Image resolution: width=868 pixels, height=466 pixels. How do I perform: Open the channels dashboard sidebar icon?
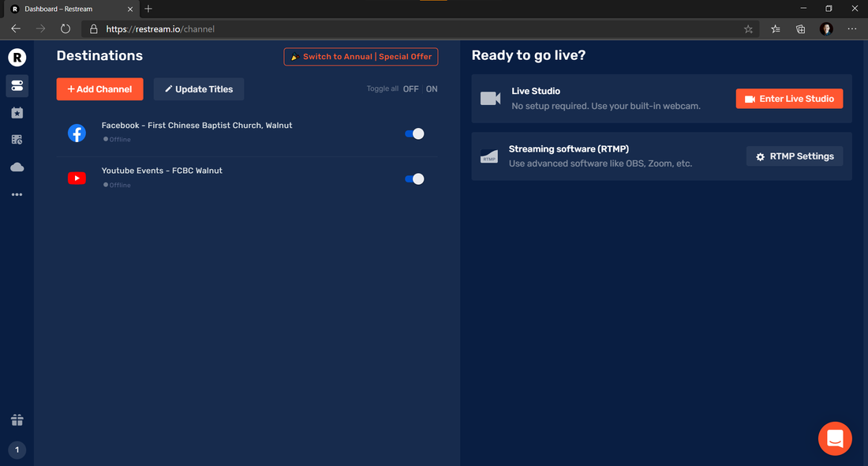17,85
